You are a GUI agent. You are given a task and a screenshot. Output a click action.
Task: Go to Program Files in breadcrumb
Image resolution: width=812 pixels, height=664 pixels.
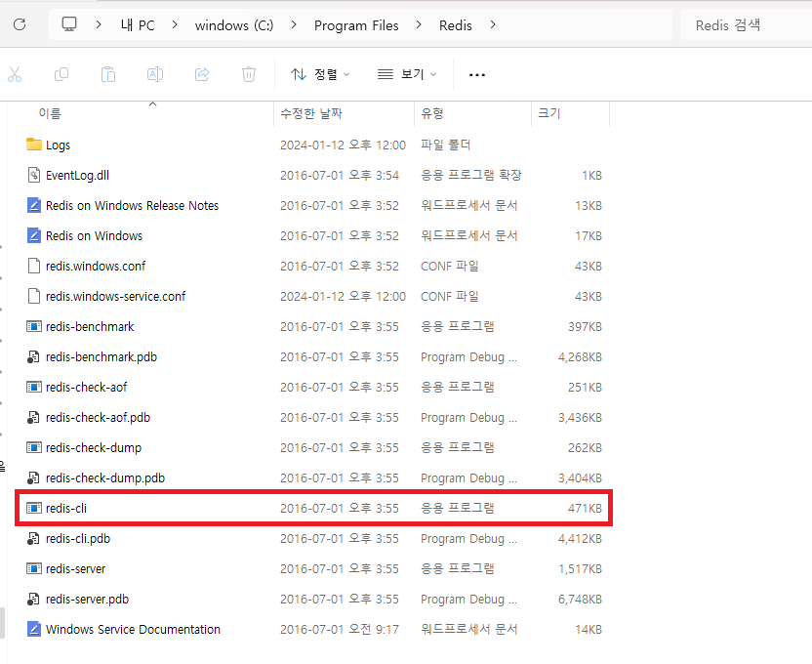tap(356, 25)
